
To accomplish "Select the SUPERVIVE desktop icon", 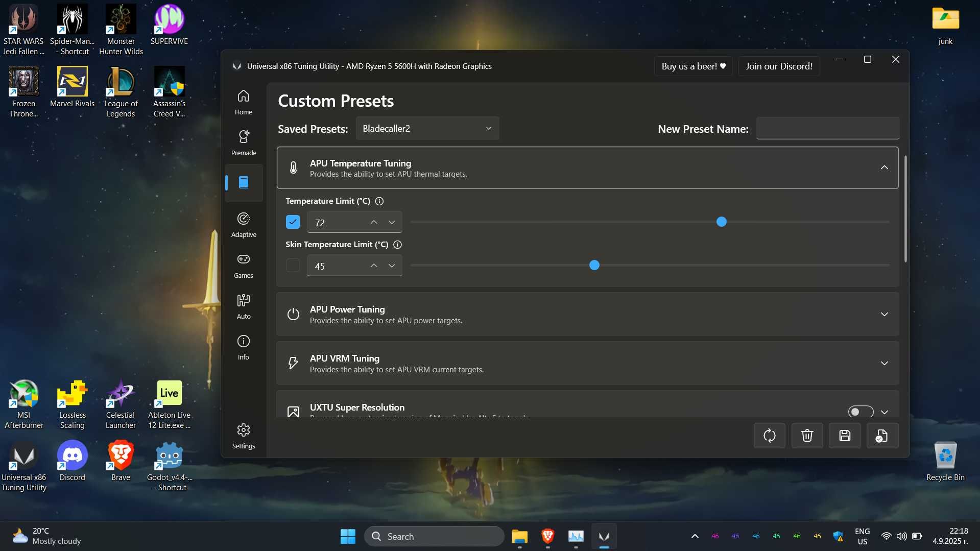I will [169, 25].
